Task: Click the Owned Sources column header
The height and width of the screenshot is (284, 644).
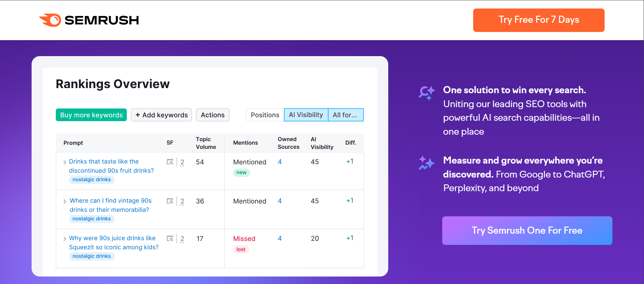Action: 289,143
